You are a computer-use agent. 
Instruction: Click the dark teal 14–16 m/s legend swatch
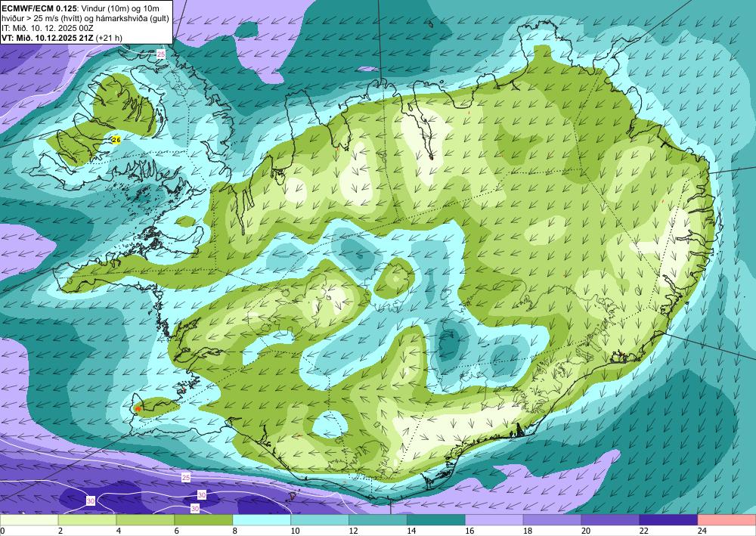(436, 520)
